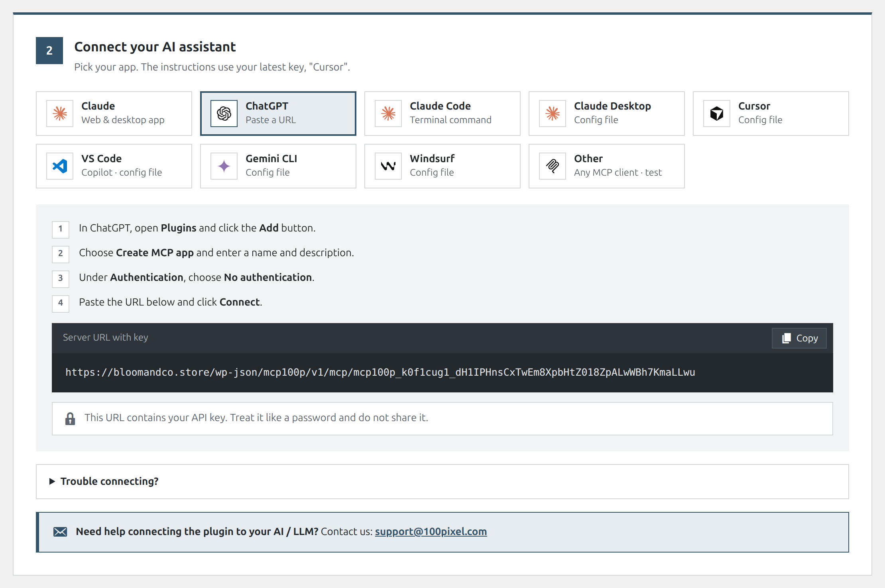Expand the Trouble connecting? section

[442, 482]
